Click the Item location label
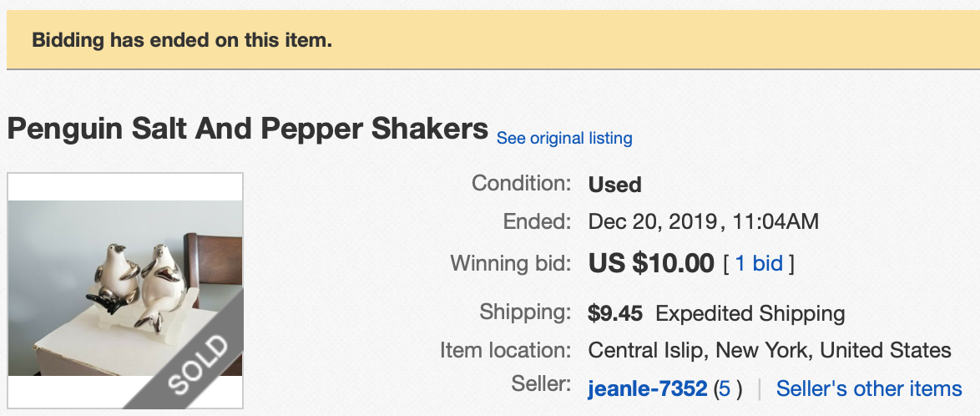This screenshot has height=416, width=980. [x=505, y=350]
